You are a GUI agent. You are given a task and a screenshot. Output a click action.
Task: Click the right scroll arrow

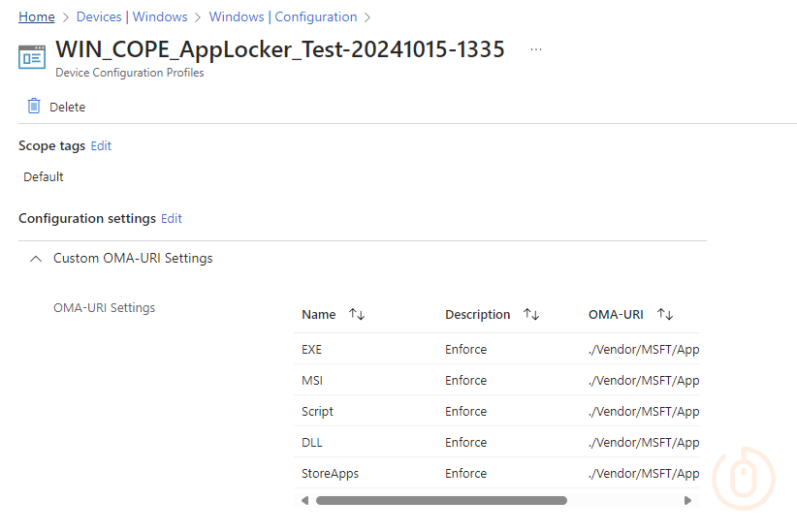click(687, 501)
